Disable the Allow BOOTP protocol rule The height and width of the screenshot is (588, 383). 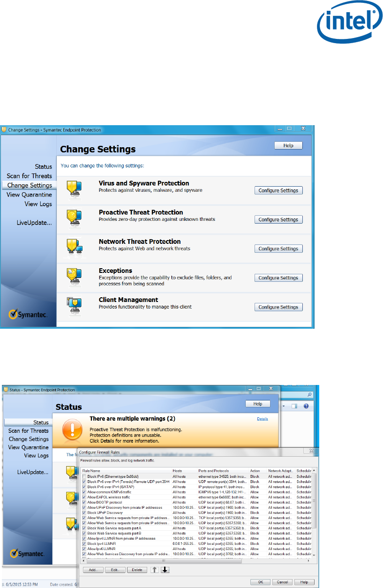click(x=84, y=502)
